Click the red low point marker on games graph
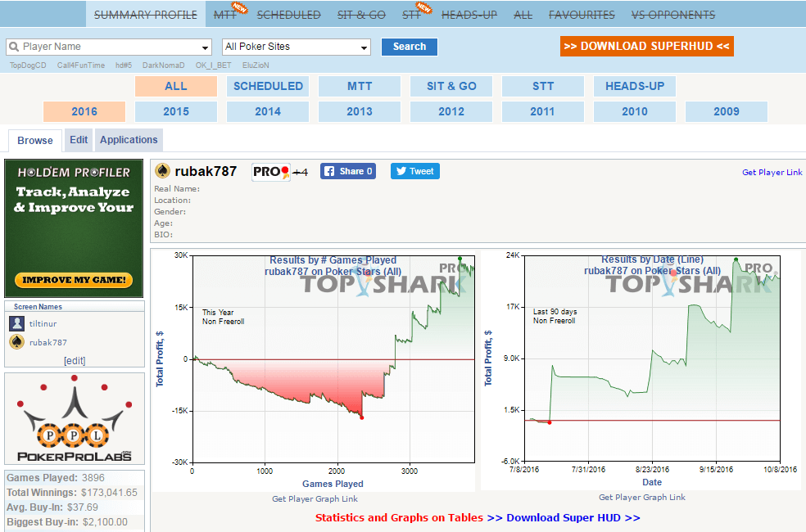 (x=361, y=417)
